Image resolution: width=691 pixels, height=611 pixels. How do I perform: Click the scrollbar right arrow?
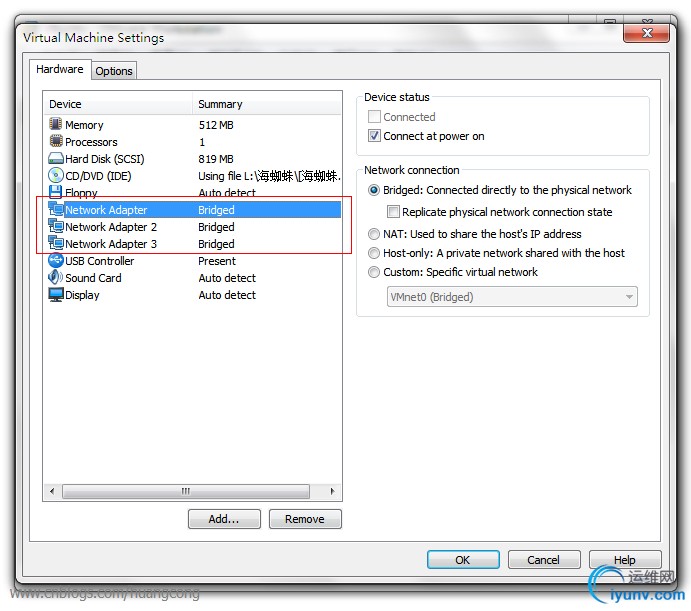[x=332, y=491]
